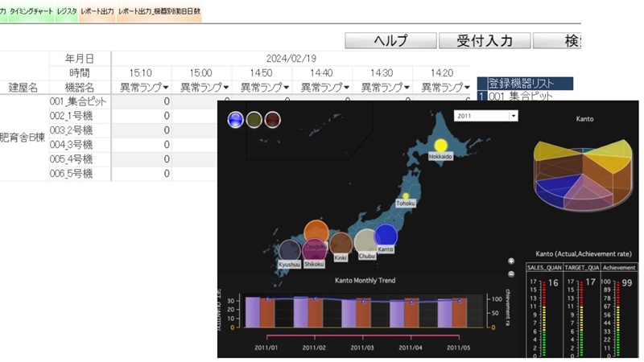Click the Kyushuu region bubble
Viewport: 644px width, 362px height.
tap(290, 250)
